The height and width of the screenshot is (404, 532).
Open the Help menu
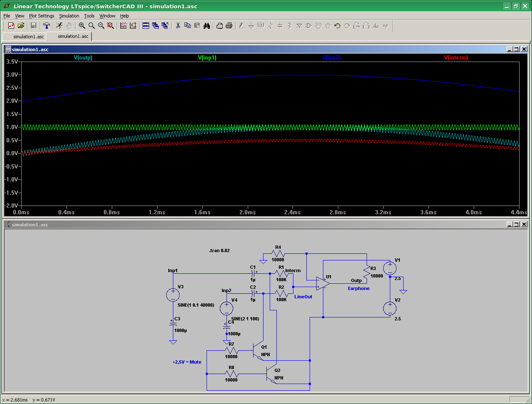click(x=125, y=16)
